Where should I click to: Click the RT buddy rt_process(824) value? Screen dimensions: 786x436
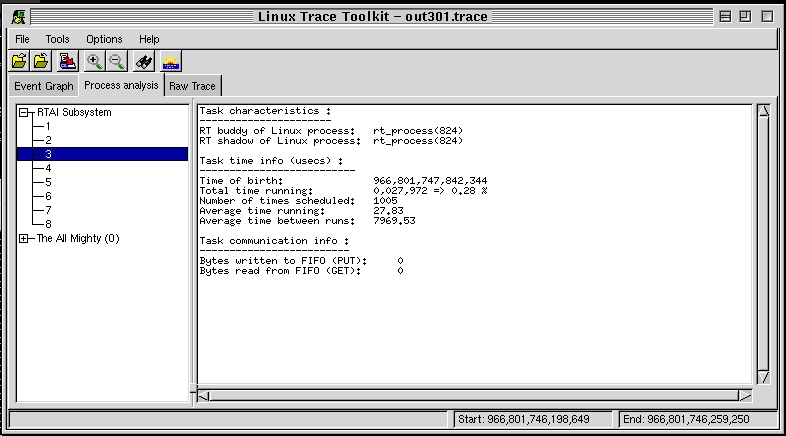[418, 131]
